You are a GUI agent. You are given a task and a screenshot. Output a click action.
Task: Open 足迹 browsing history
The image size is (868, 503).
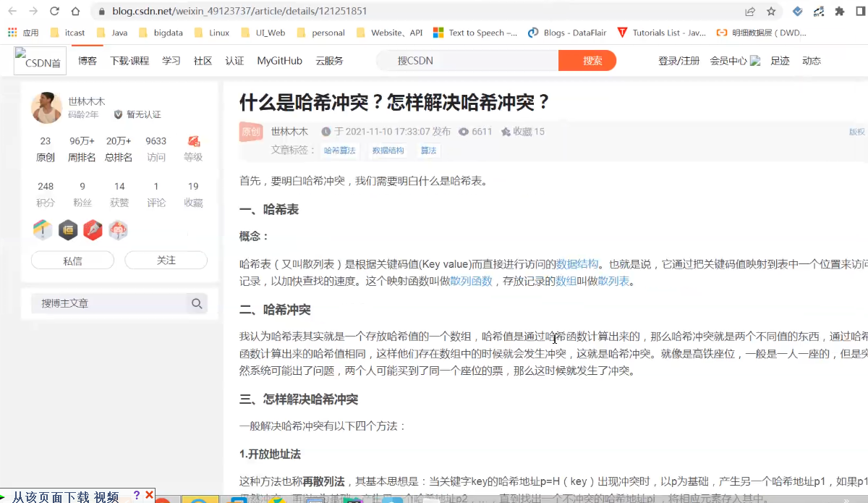tap(780, 61)
